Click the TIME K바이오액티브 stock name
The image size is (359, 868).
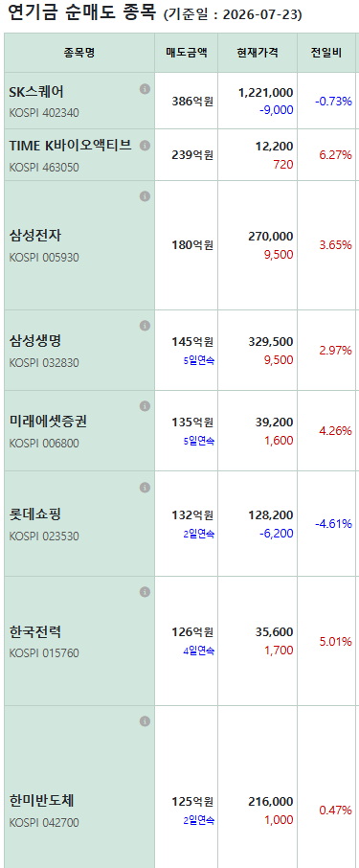(70, 146)
